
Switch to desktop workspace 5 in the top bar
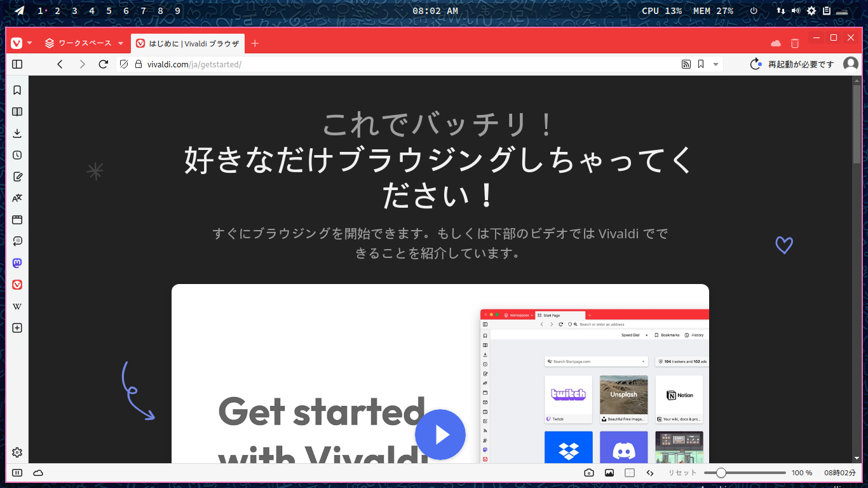(x=109, y=11)
